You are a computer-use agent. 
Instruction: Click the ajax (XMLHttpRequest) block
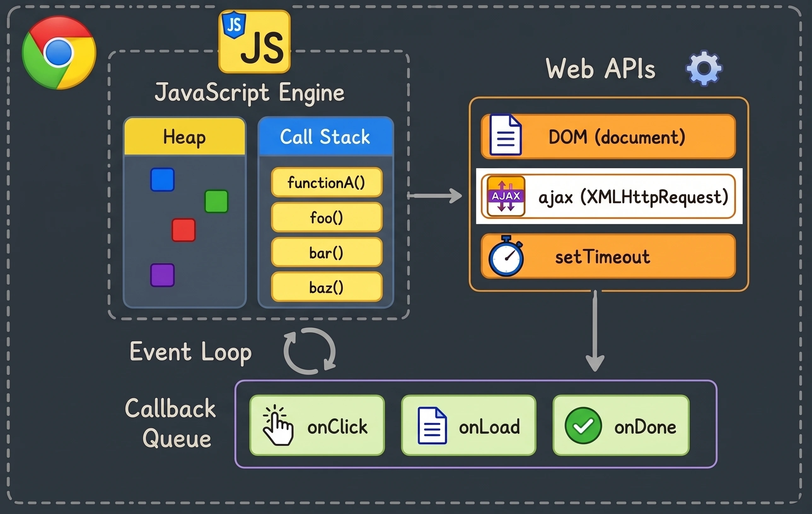pyautogui.click(x=608, y=196)
